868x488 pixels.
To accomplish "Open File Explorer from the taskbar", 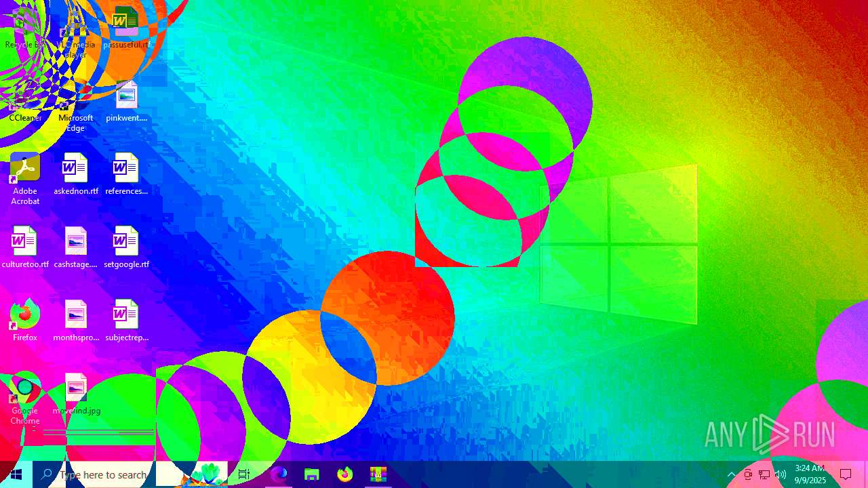I will click(311, 474).
